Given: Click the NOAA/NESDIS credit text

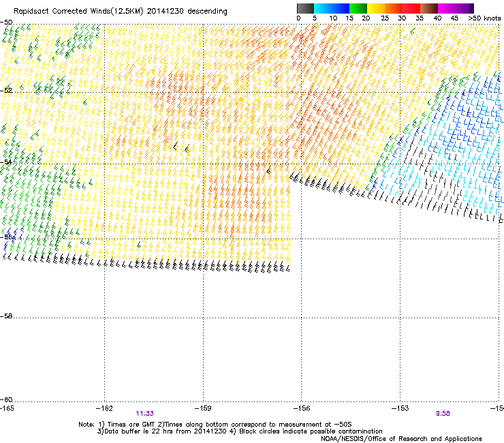Looking at the screenshot, I should [401, 439].
